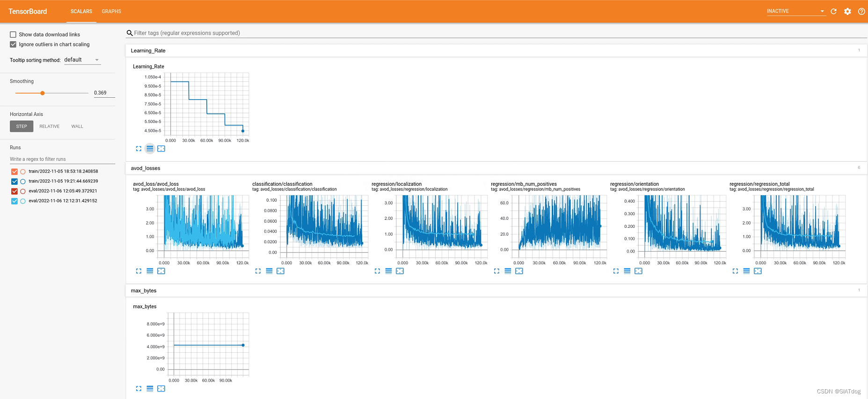Adjust the Smoothing slider handle

click(x=43, y=93)
